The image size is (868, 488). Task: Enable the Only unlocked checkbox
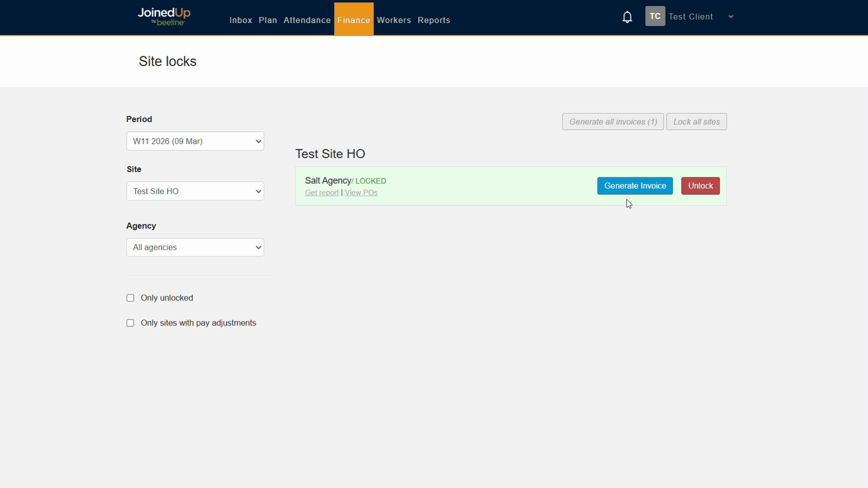coord(130,298)
